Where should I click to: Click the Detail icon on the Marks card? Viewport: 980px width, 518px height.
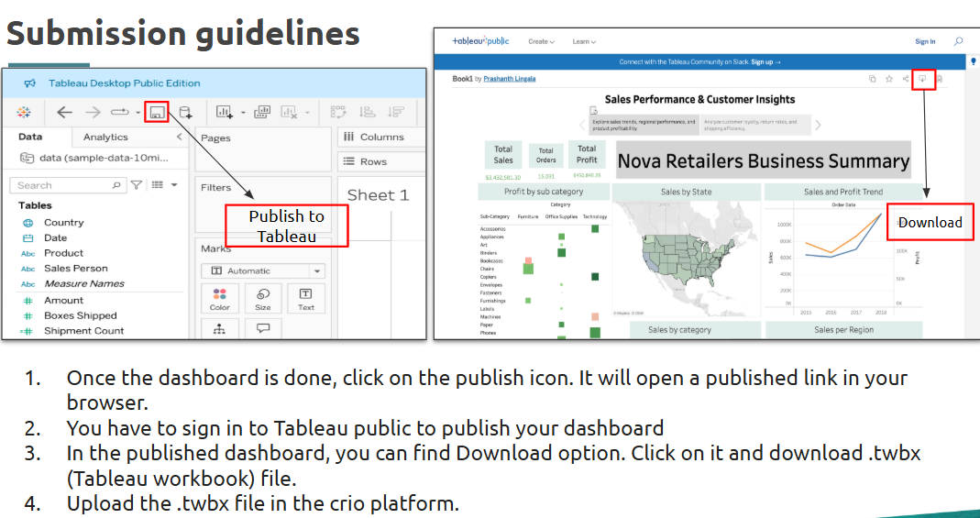tap(219, 328)
